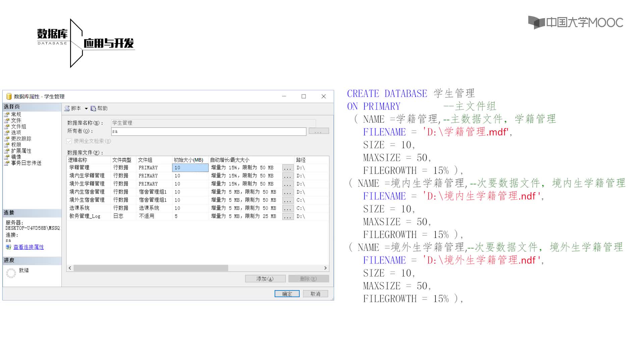The image size is (644, 362).
Task: Minimize the 数据库属性 window
Action: (x=284, y=96)
